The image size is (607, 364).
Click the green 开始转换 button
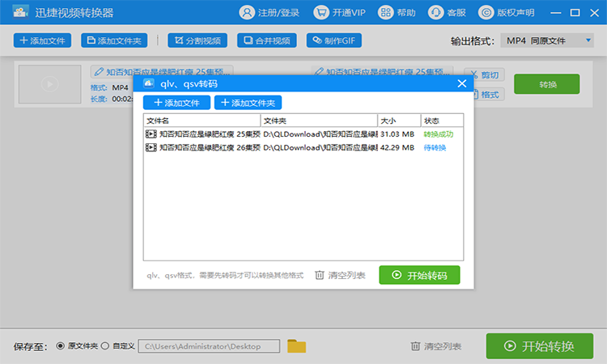tap(540, 346)
